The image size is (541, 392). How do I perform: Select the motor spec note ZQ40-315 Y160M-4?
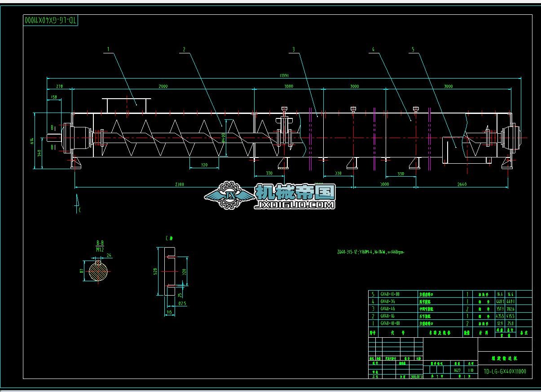[x=370, y=252]
